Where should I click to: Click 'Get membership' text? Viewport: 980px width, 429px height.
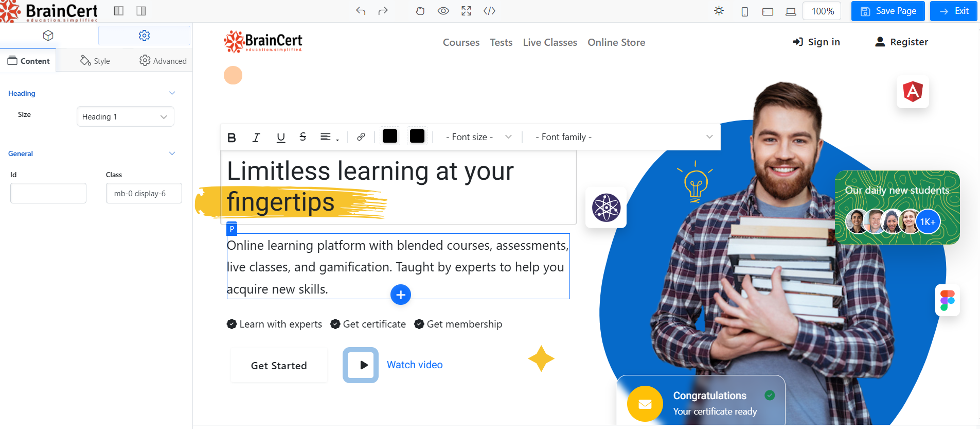[465, 324]
